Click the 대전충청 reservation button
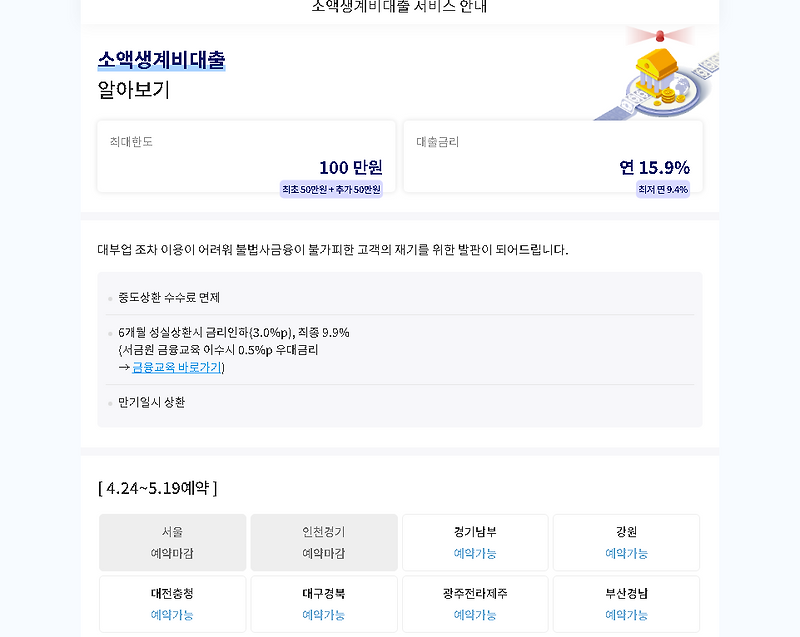800x637 pixels. (x=172, y=604)
